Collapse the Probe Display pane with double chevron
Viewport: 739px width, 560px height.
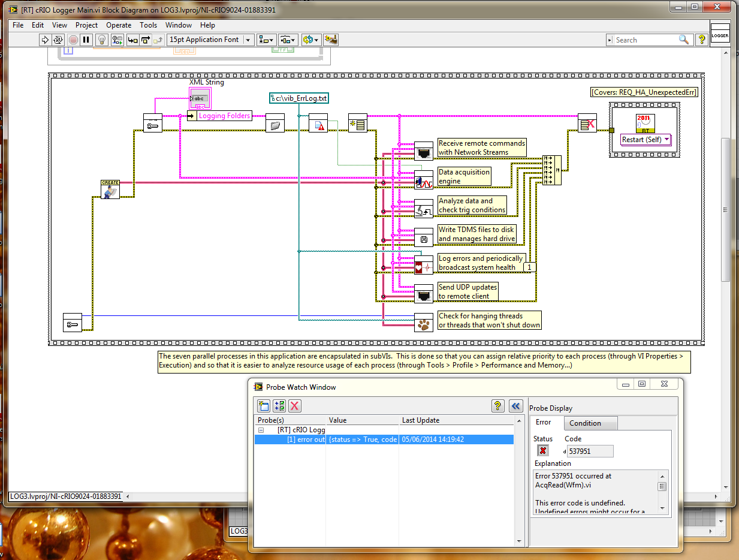[516, 406]
